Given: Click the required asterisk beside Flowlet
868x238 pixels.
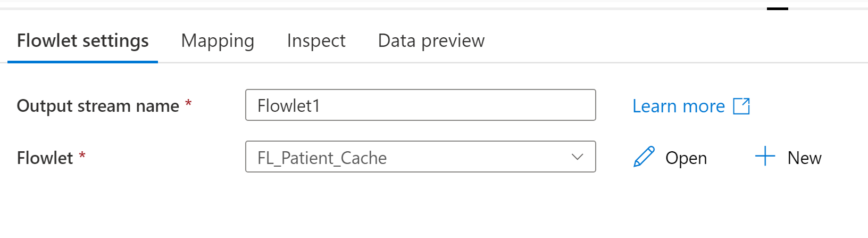Looking at the screenshot, I should [x=82, y=155].
